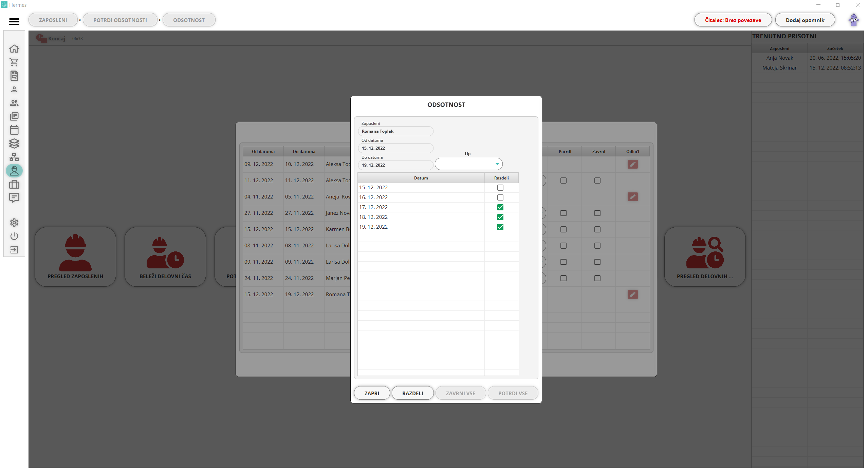This screenshot has width=868, height=474.
Task: Click the Zaposleni breadcrumb
Action: (53, 20)
